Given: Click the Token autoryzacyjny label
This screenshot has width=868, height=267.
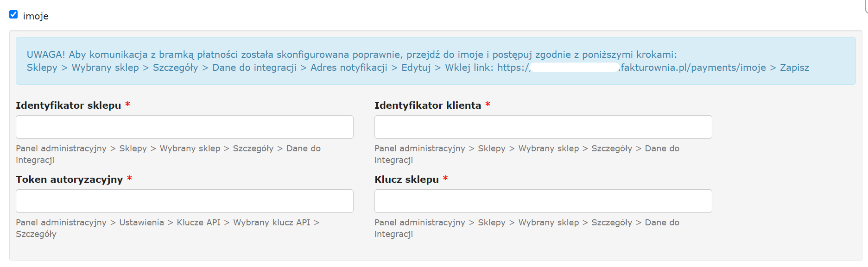Looking at the screenshot, I should (x=69, y=180).
